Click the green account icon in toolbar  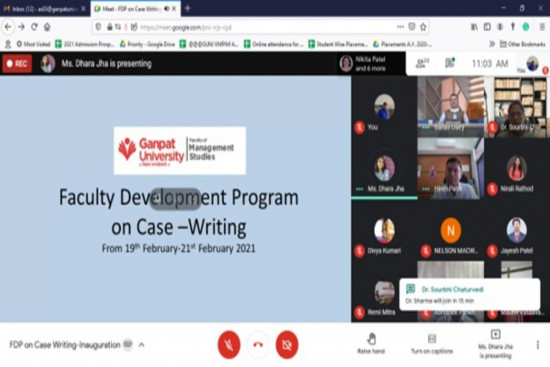coord(526,27)
